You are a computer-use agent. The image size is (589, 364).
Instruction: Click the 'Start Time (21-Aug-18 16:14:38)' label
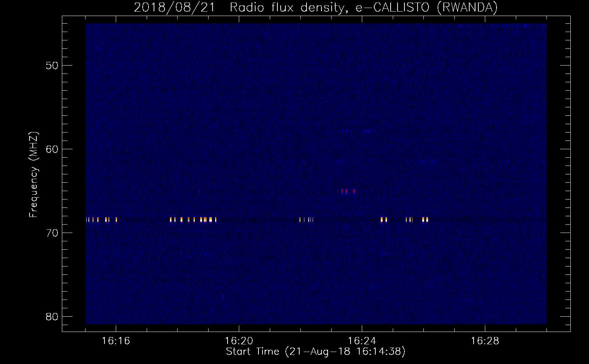pos(316,352)
